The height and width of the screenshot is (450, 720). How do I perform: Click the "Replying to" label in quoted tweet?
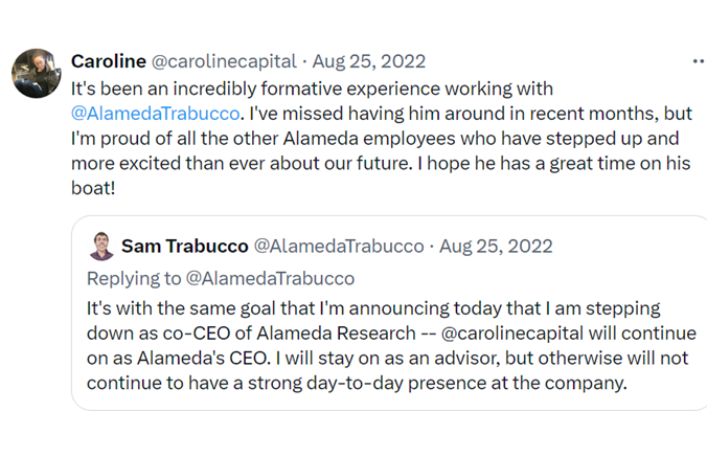134,278
